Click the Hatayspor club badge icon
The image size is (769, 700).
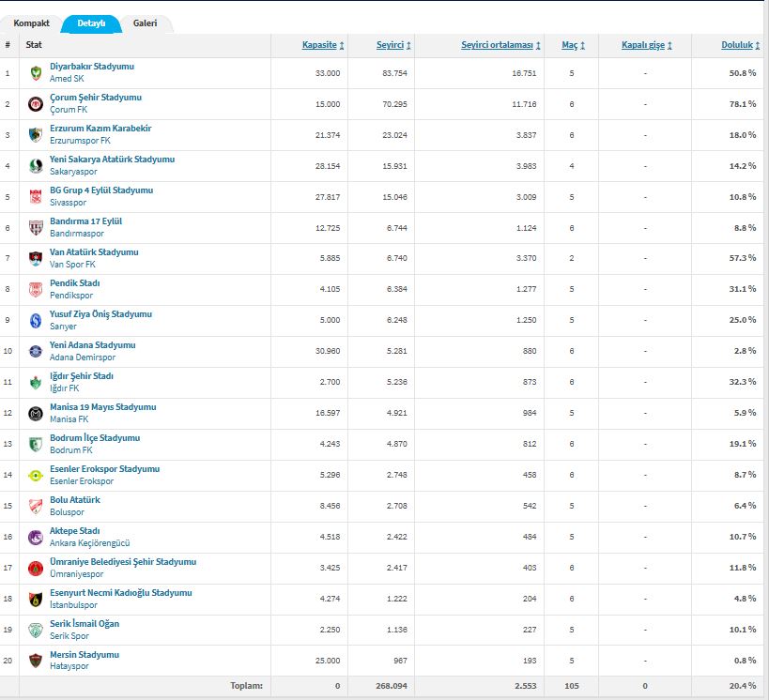point(35,662)
